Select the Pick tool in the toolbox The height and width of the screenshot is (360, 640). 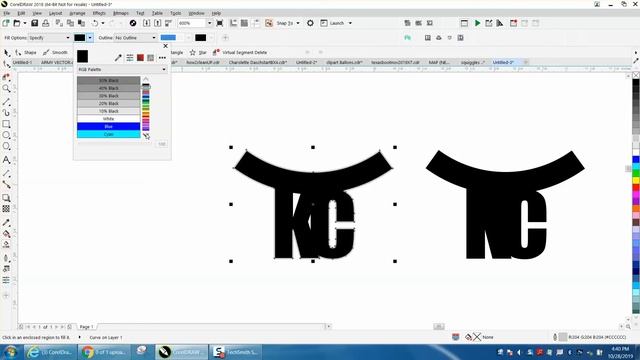tap(6, 53)
